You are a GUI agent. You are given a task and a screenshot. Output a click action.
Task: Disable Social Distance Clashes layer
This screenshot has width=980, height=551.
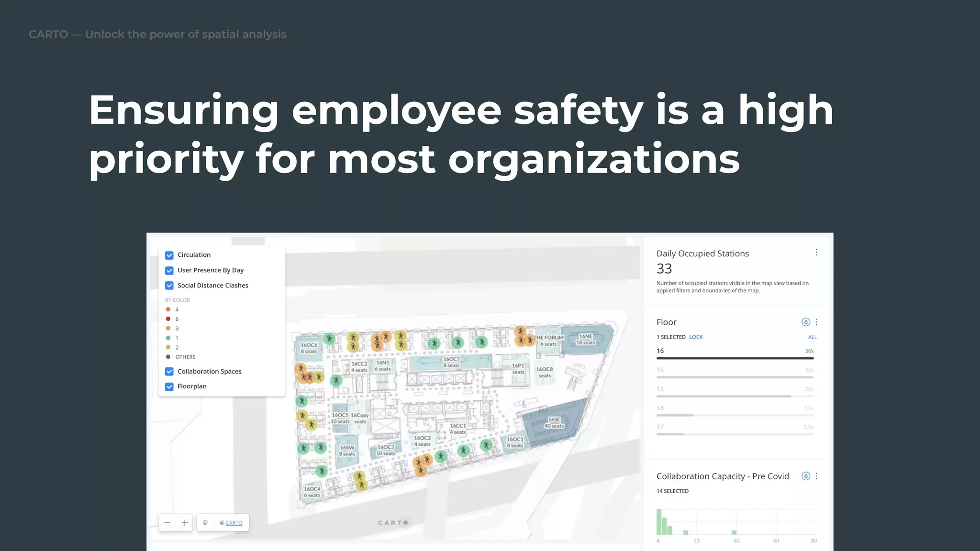click(169, 286)
